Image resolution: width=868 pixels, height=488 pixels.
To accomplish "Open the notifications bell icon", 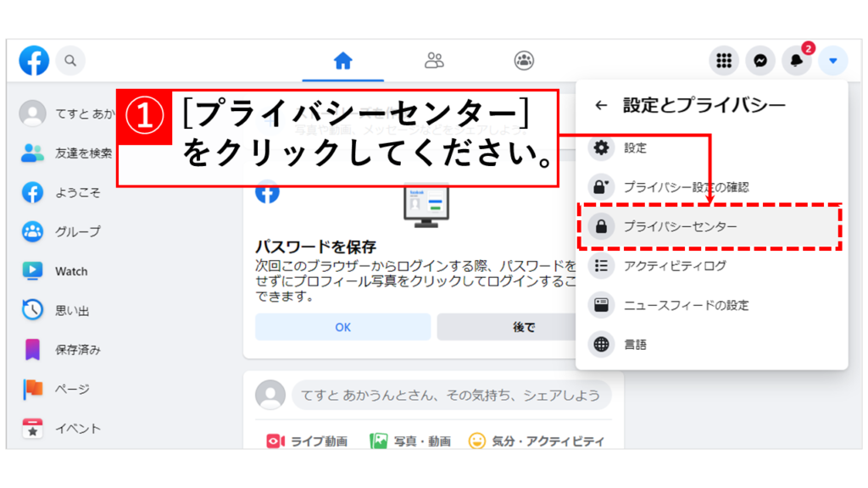I will coord(797,60).
